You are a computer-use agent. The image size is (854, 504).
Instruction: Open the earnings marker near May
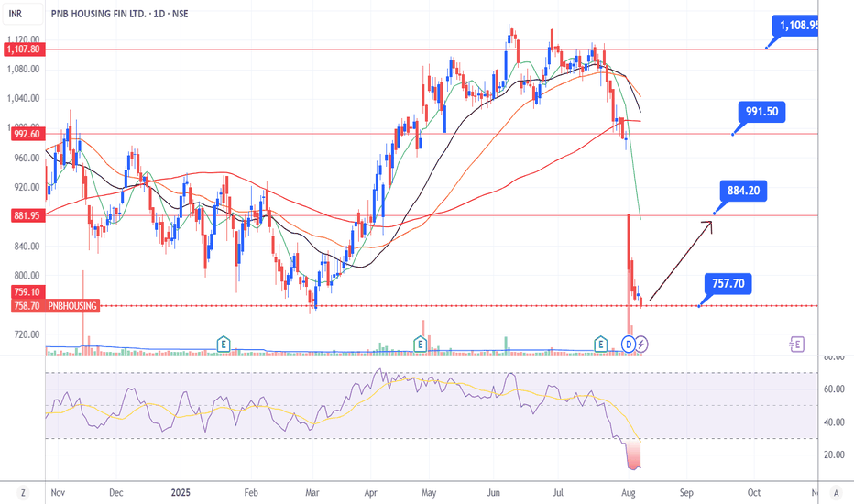click(x=420, y=345)
